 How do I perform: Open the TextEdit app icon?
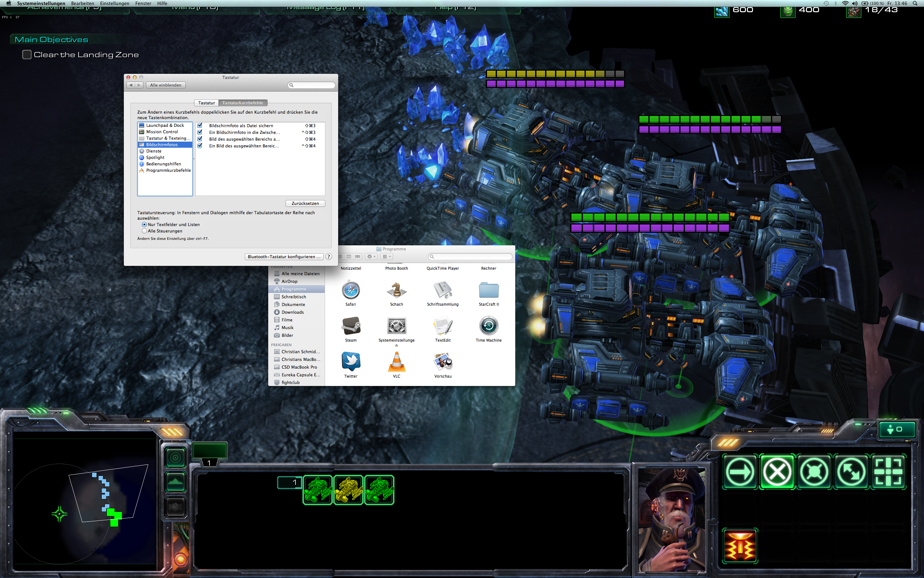[442, 326]
